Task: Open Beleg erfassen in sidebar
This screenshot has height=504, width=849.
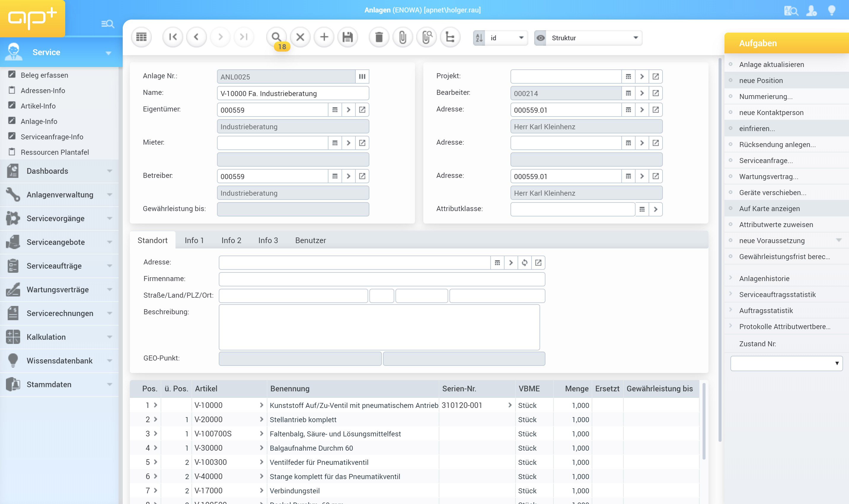Action: tap(44, 75)
